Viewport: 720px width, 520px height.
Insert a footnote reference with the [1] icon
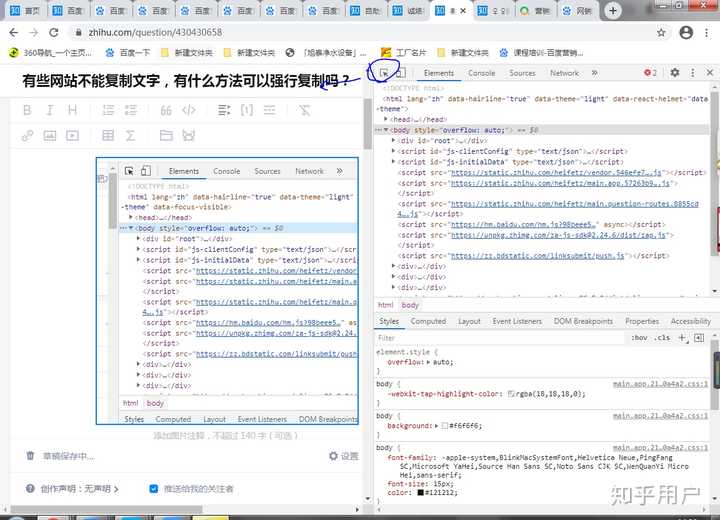tap(247, 110)
